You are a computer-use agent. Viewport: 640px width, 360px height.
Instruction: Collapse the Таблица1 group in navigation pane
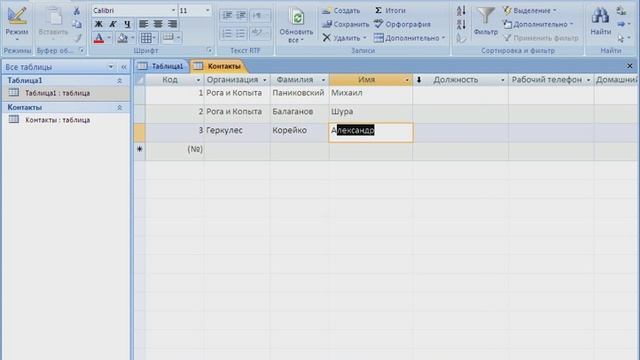[120, 81]
